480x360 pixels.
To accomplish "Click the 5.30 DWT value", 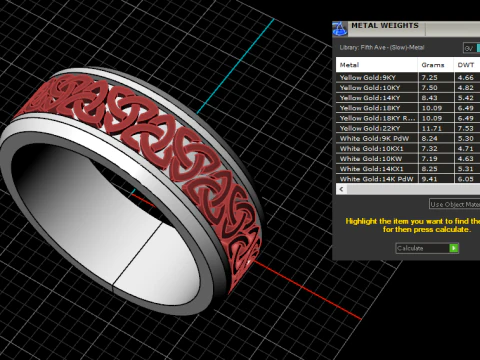I will pyautogui.click(x=466, y=138).
